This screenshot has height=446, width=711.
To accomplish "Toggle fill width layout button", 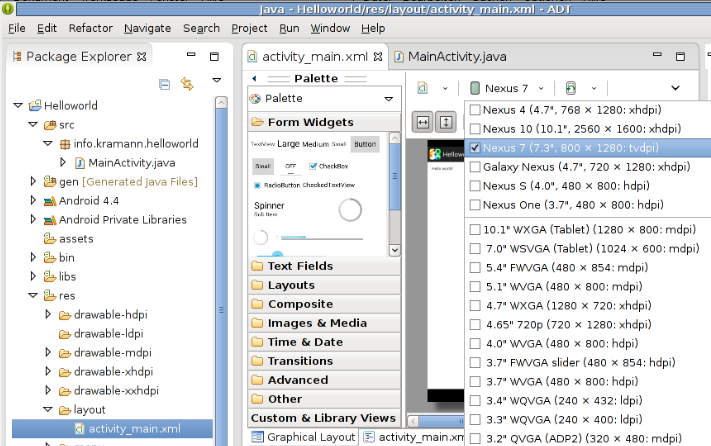I will (x=423, y=122).
